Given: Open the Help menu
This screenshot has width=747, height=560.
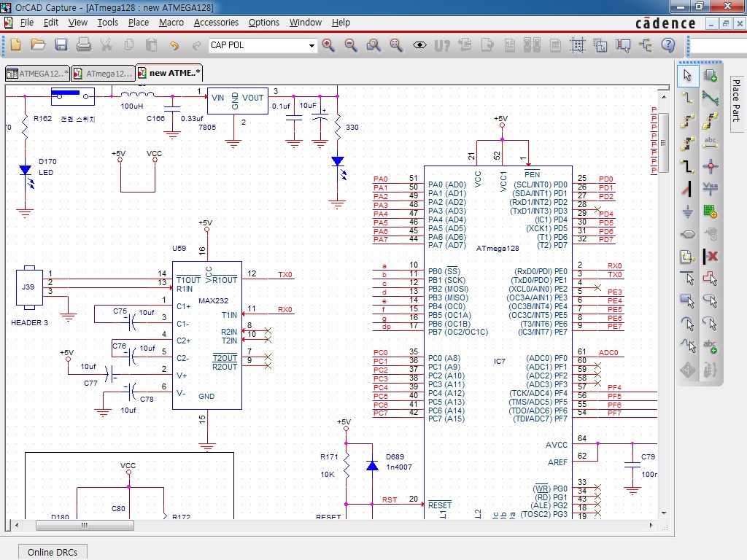Looking at the screenshot, I should click(x=341, y=23).
